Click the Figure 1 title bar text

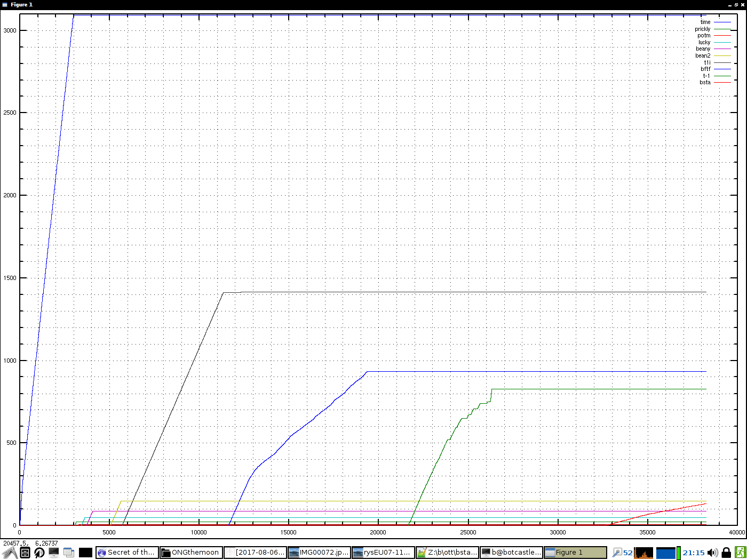click(21, 5)
